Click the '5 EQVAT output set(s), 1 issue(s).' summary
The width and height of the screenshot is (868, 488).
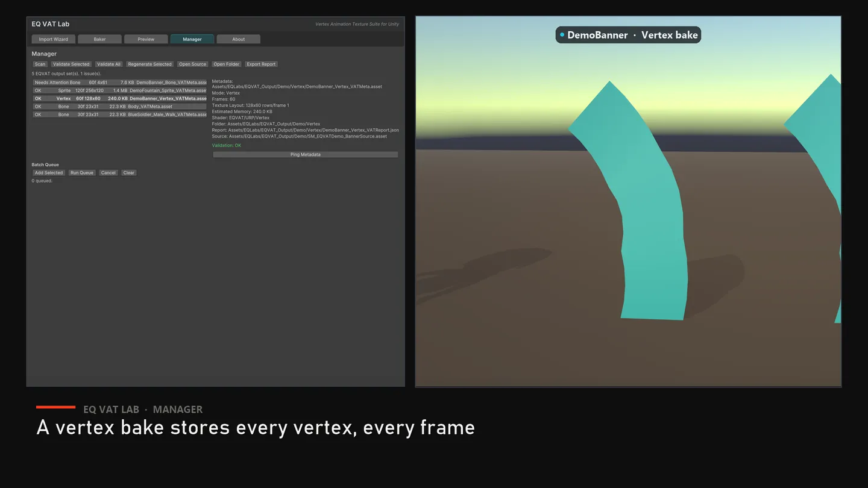[x=66, y=74]
